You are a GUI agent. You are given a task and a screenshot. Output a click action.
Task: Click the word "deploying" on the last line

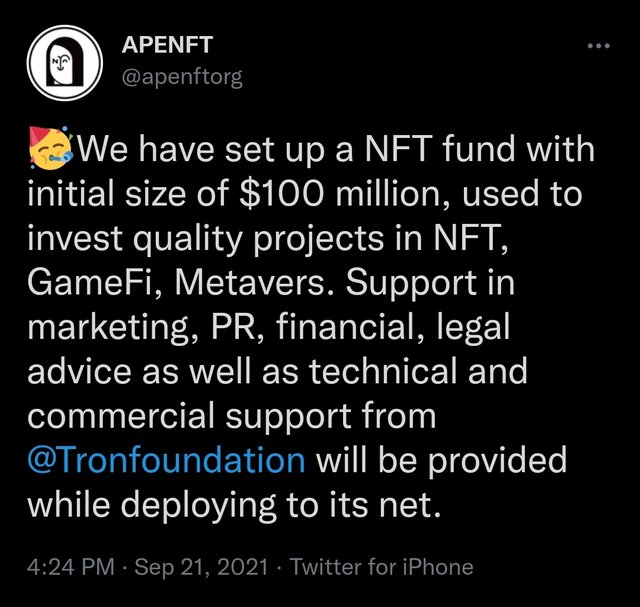point(198,505)
